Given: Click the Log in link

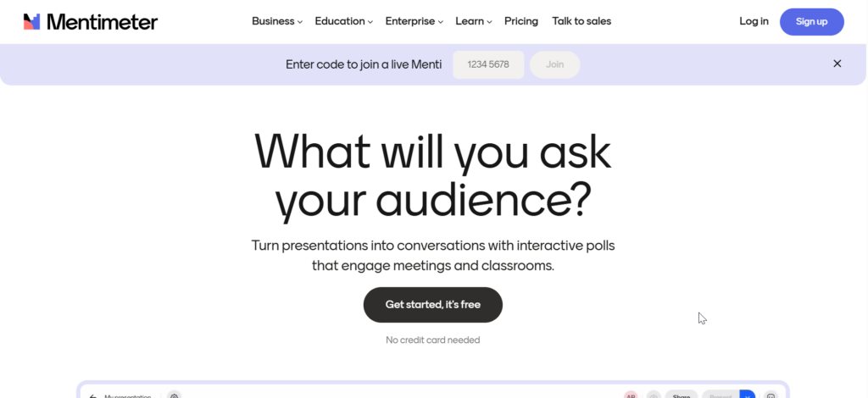Looking at the screenshot, I should coord(754,21).
